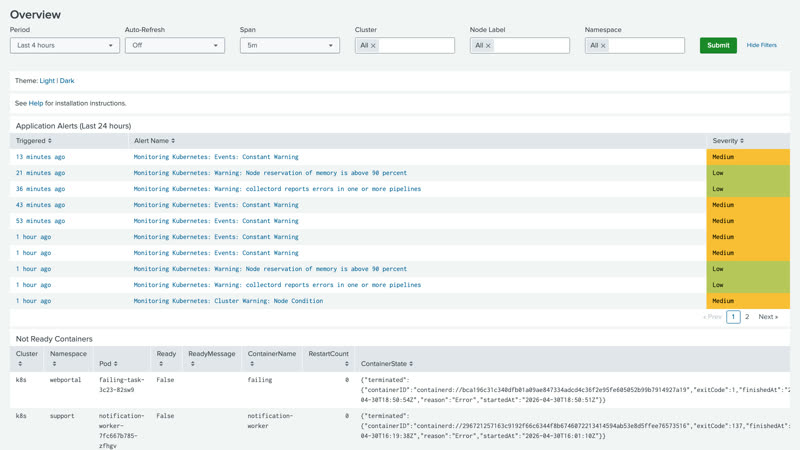Click the ContainerState JSON of the webportal row

[575, 390]
